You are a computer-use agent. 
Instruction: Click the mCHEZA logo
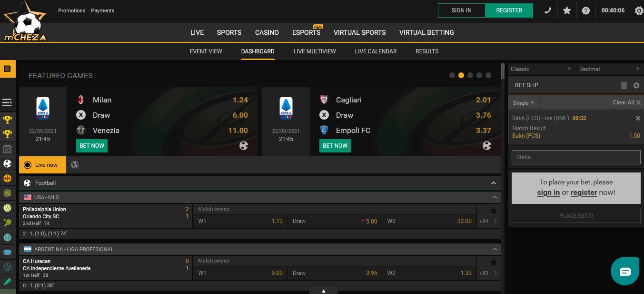pos(25,21)
